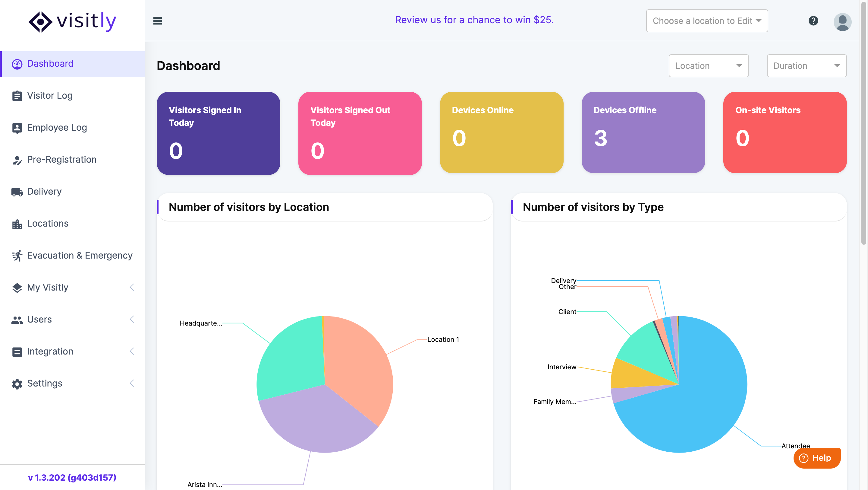Click the Visitor Log clipboard icon
This screenshot has height=490, width=868.
point(17,96)
